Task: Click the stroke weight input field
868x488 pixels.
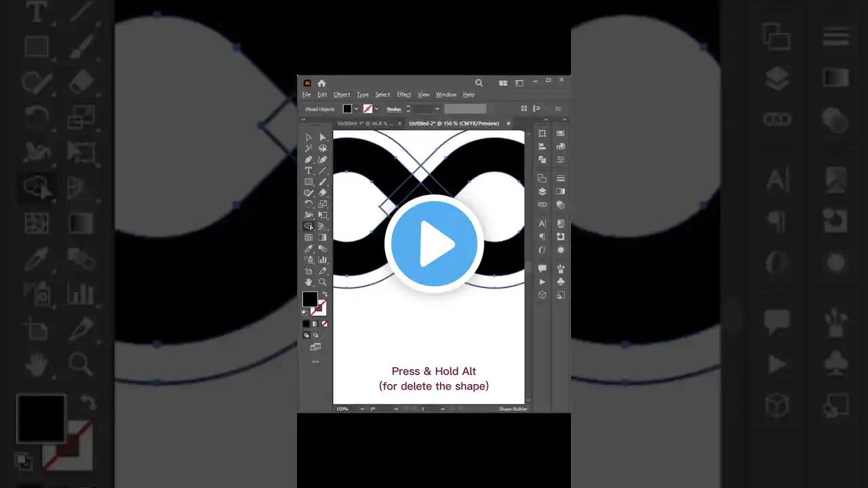Action: [x=423, y=109]
